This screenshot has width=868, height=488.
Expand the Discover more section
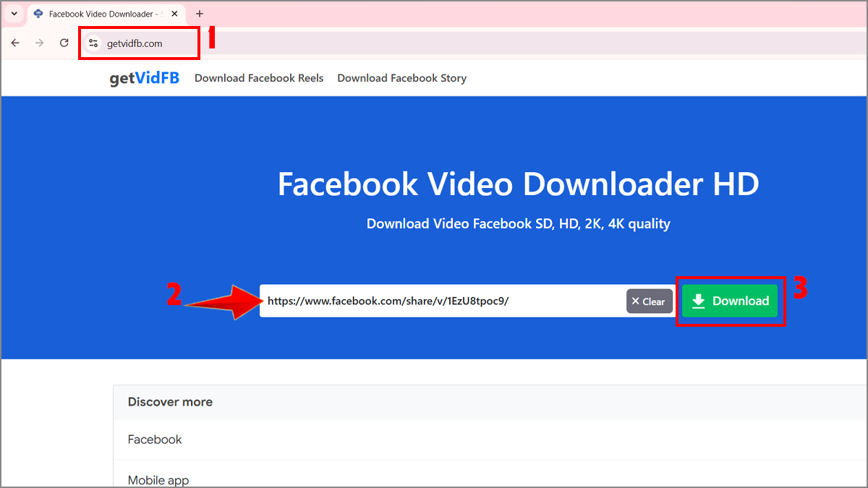click(x=170, y=402)
